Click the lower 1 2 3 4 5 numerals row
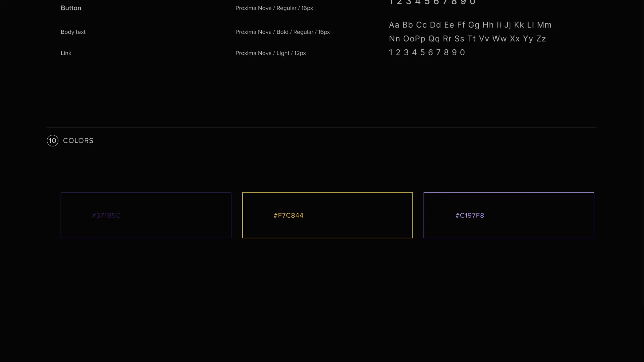 click(427, 52)
